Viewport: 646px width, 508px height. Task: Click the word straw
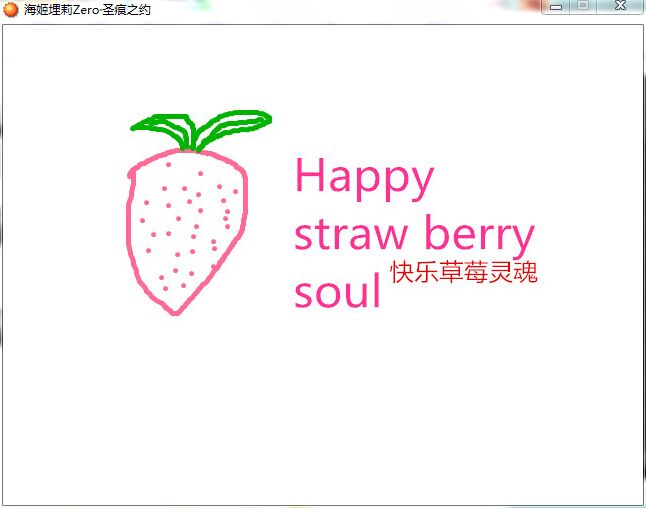[x=351, y=235]
